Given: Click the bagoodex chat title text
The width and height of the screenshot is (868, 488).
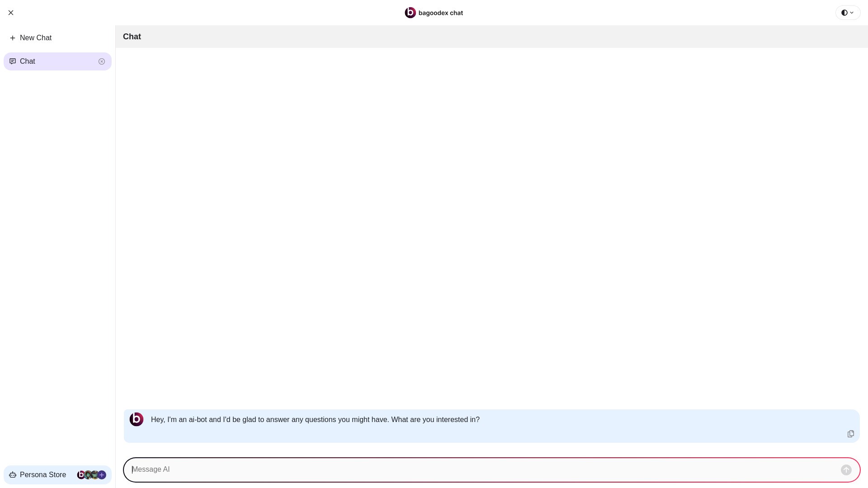Looking at the screenshot, I should [x=440, y=13].
